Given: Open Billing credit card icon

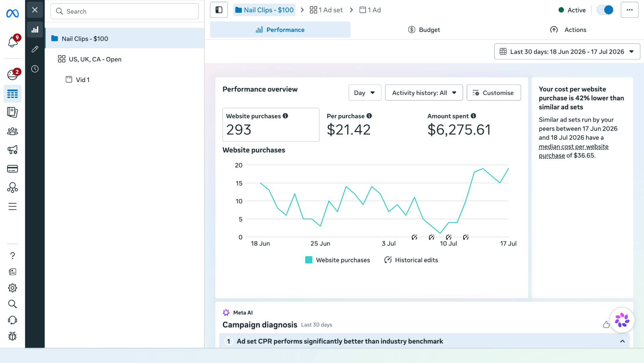Looking at the screenshot, I should tap(12, 169).
